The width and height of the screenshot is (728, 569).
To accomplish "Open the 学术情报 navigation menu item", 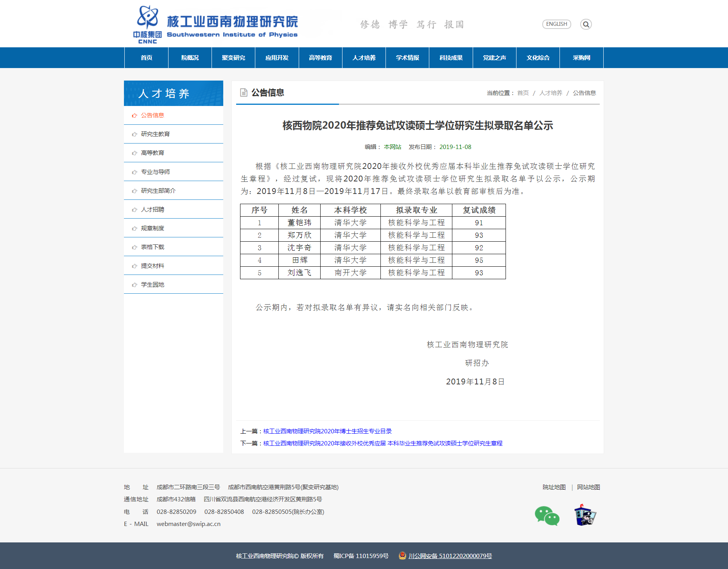I will click(x=407, y=58).
